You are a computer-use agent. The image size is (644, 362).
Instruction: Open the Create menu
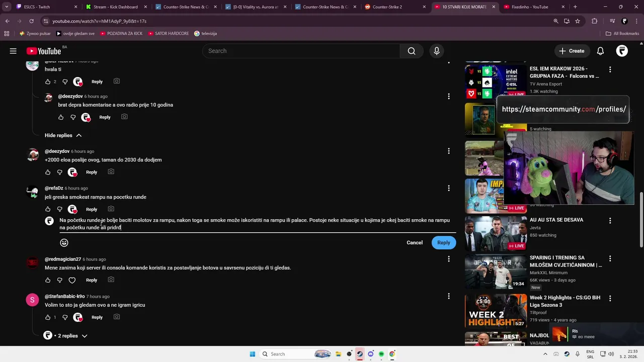click(572, 51)
